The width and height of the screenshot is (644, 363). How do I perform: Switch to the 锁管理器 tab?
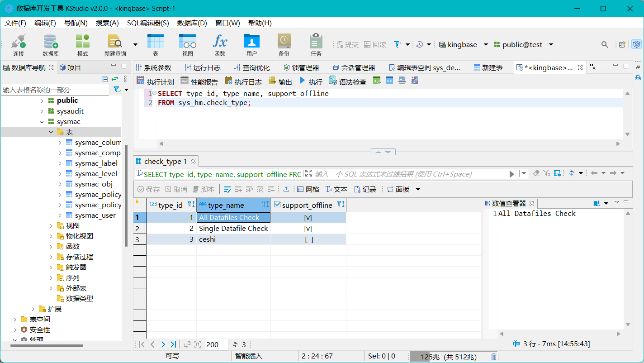tap(301, 67)
